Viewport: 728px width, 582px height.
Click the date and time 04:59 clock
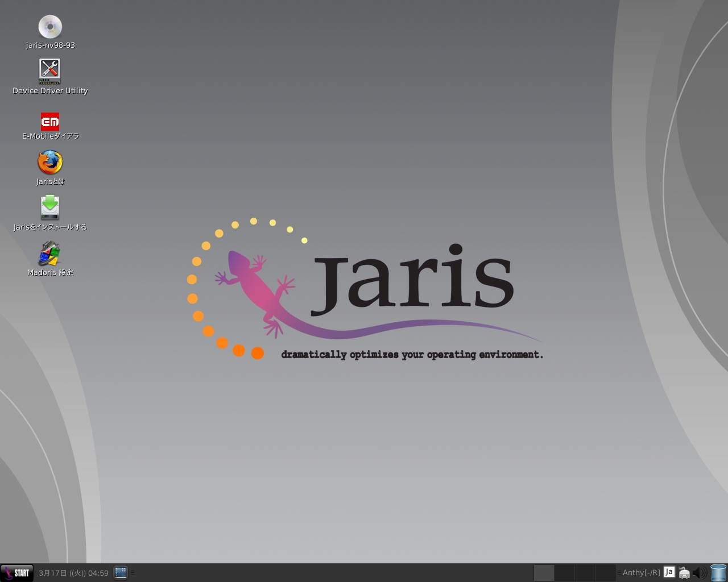point(73,573)
